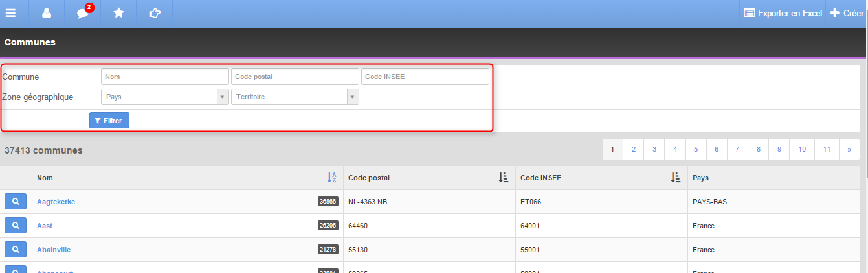Focus the Code postal filter field

295,77
